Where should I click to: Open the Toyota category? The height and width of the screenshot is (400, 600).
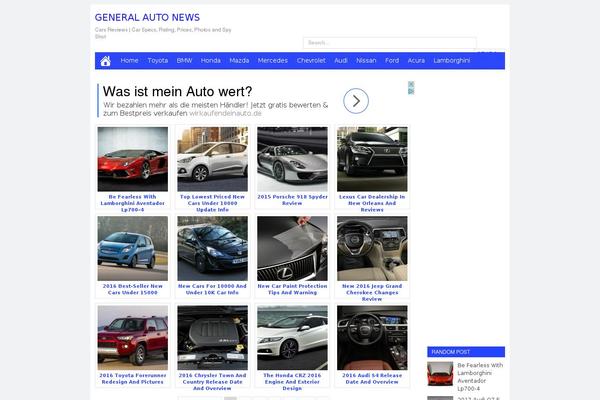(x=158, y=60)
